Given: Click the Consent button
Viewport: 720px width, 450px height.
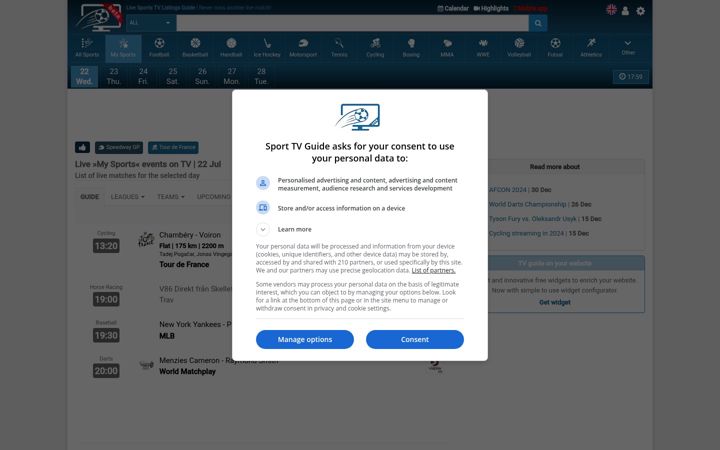Looking at the screenshot, I should [x=415, y=339].
